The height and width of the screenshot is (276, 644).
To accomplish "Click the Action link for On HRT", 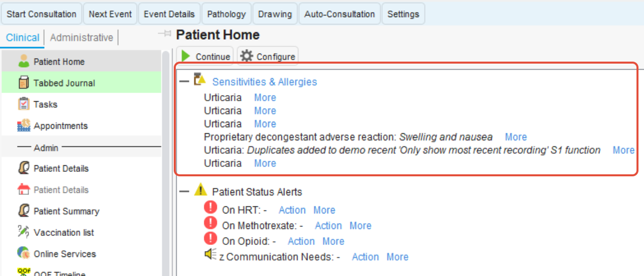I will pos(292,210).
